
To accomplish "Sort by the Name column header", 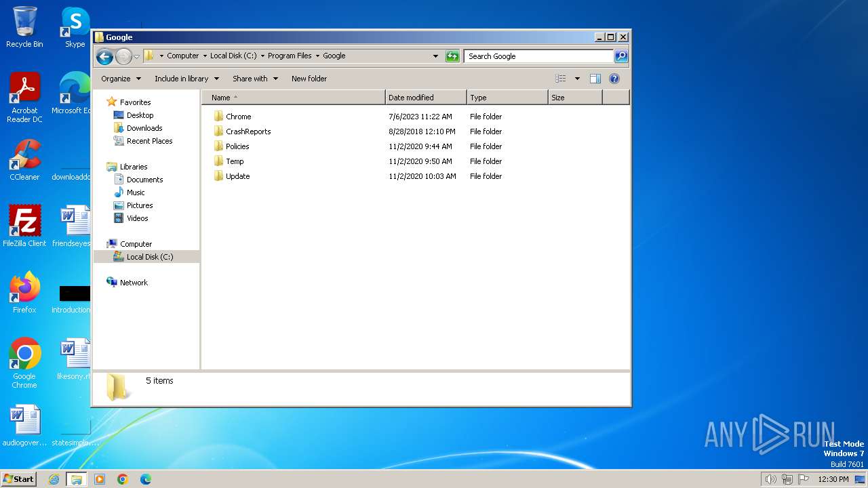I will point(293,98).
